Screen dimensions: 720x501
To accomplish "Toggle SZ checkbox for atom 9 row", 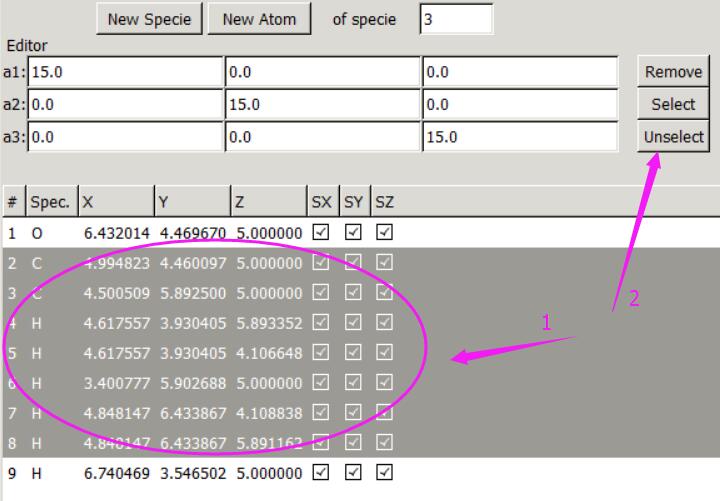I will pyautogui.click(x=385, y=472).
